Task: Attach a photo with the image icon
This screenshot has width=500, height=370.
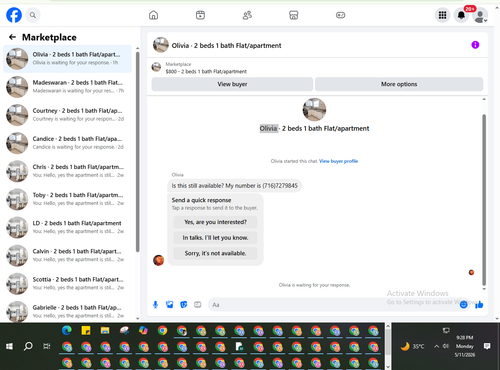Action: coord(170,305)
